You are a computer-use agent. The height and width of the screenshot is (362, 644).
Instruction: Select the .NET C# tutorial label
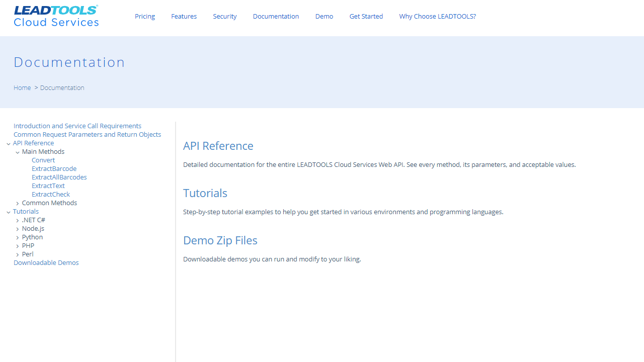point(34,220)
